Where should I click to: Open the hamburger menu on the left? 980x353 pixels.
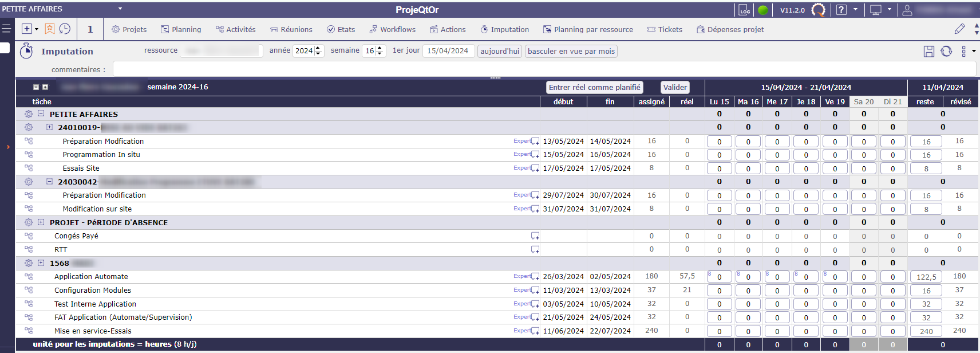point(6,29)
